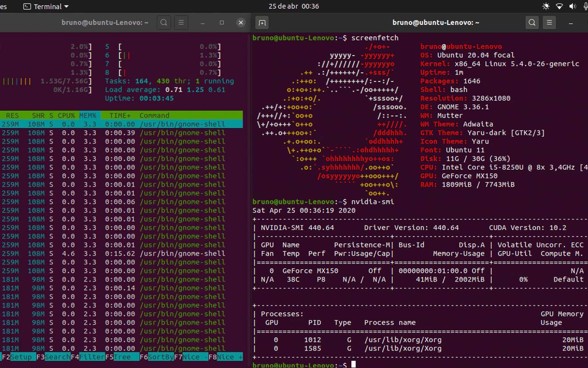Viewport: 588px width, 368px height.
Task: Sort htop by the TIME+ column header
Action: point(120,115)
